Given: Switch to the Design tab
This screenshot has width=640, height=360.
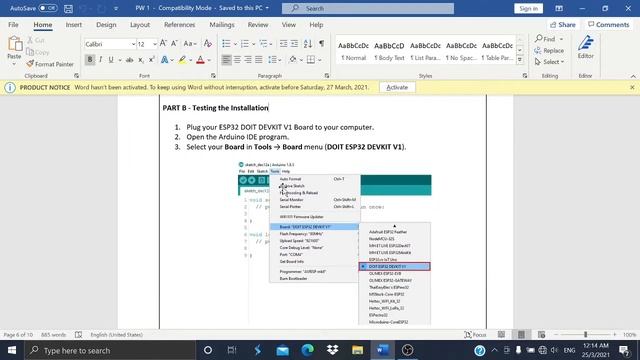Looking at the screenshot, I should point(106,25).
